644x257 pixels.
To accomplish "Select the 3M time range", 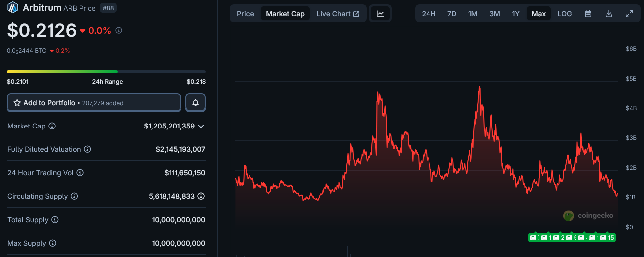I will click(x=495, y=14).
